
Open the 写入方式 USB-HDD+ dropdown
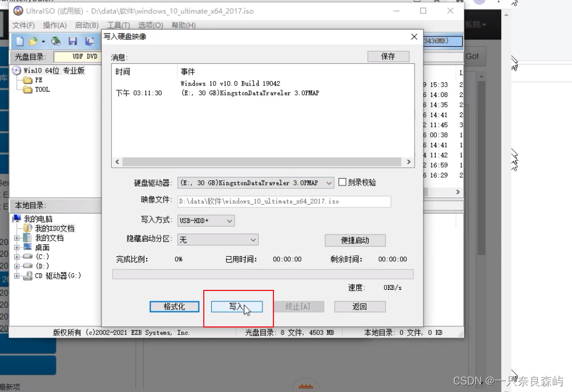(206, 221)
